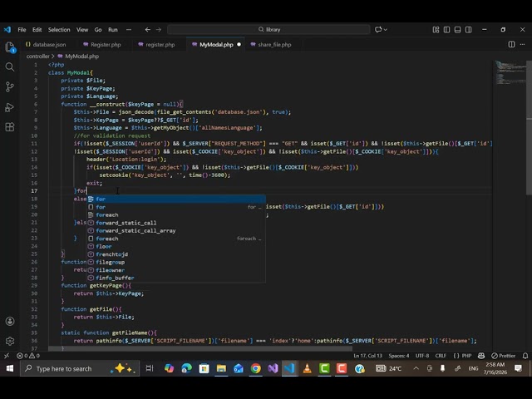
Task: Click the taskbar Type here to search box
Action: pos(80,368)
